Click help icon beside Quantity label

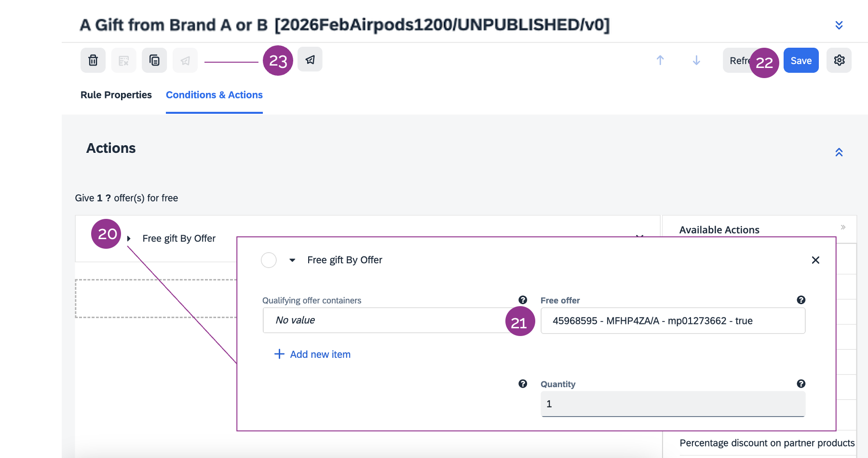click(x=801, y=384)
